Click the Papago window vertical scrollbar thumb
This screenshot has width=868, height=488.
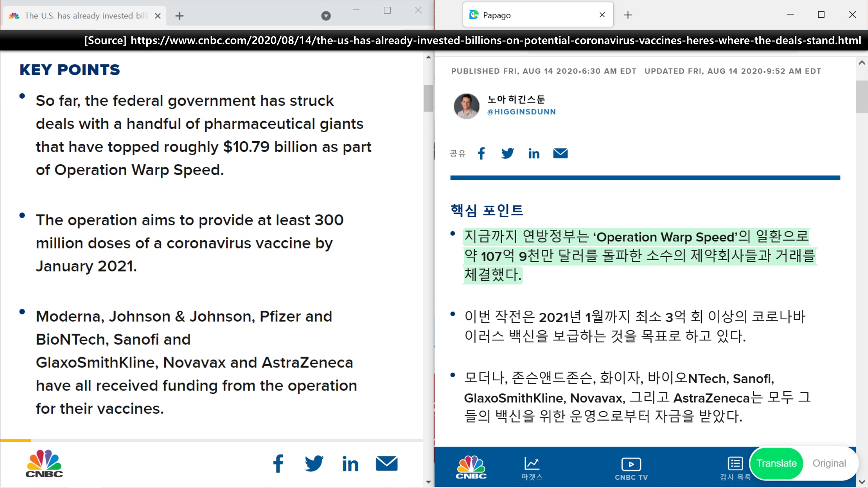click(862, 96)
